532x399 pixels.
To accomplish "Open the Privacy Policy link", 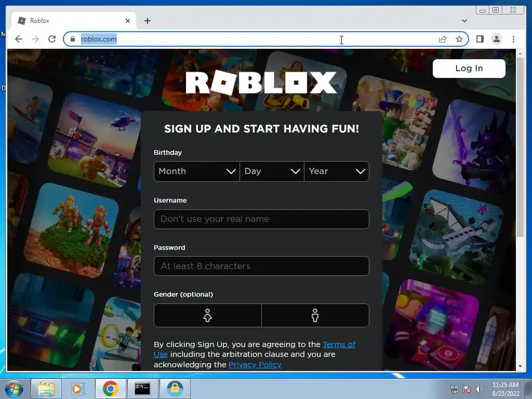I will tap(255, 365).
